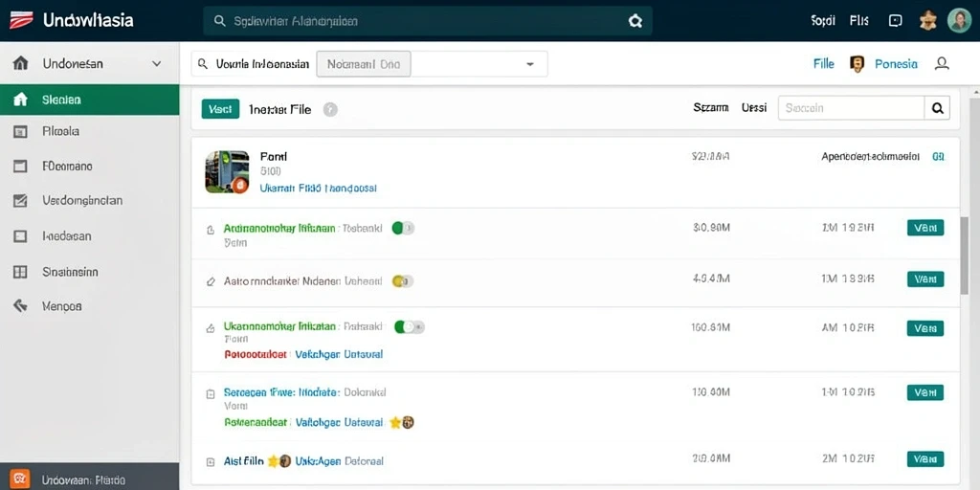Image resolution: width=980 pixels, height=490 pixels.
Task: Toggle the green switch in the first file row
Action: click(403, 228)
